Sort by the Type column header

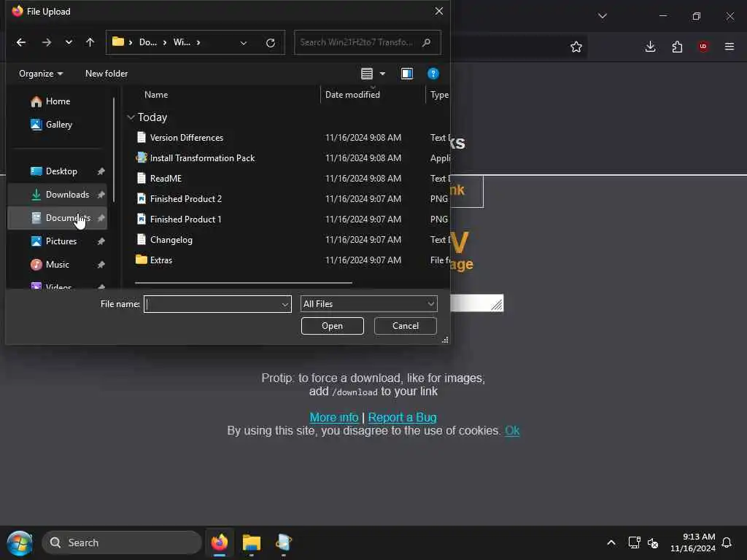click(439, 94)
